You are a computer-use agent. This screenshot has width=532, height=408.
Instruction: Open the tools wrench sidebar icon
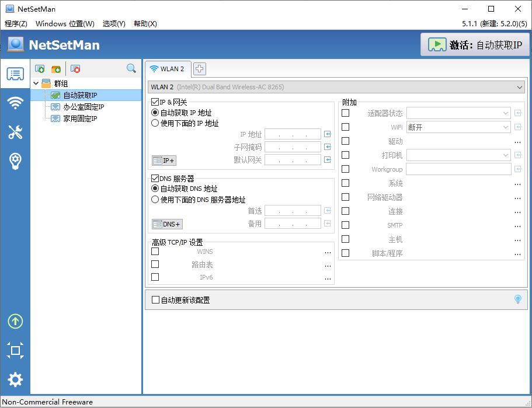coord(15,132)
